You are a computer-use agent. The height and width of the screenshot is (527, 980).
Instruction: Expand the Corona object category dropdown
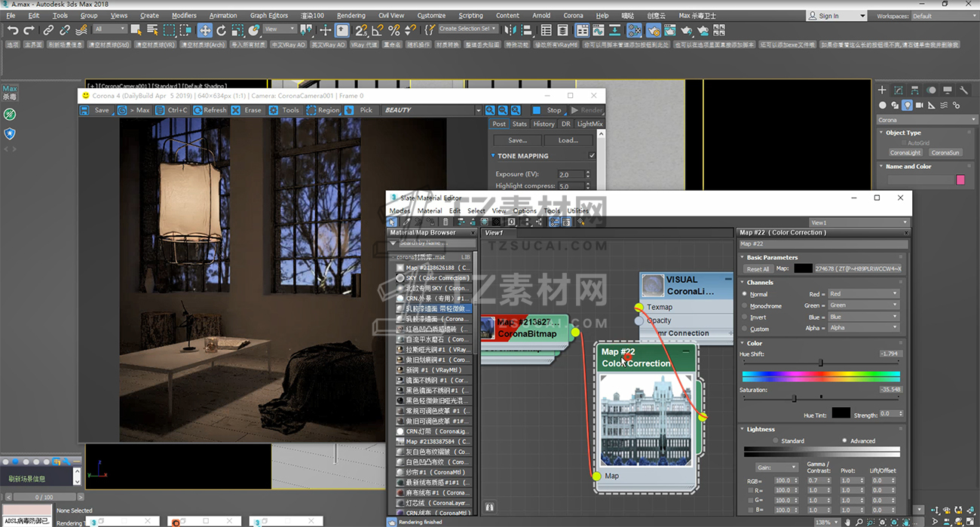(x=926, y=120)
